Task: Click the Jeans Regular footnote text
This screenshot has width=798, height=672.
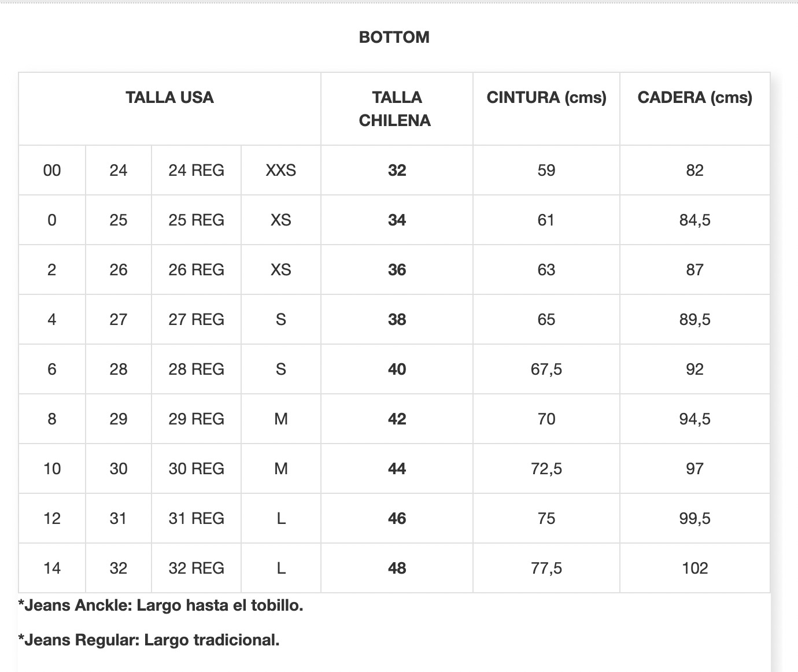Action: (x=149, y=640)
